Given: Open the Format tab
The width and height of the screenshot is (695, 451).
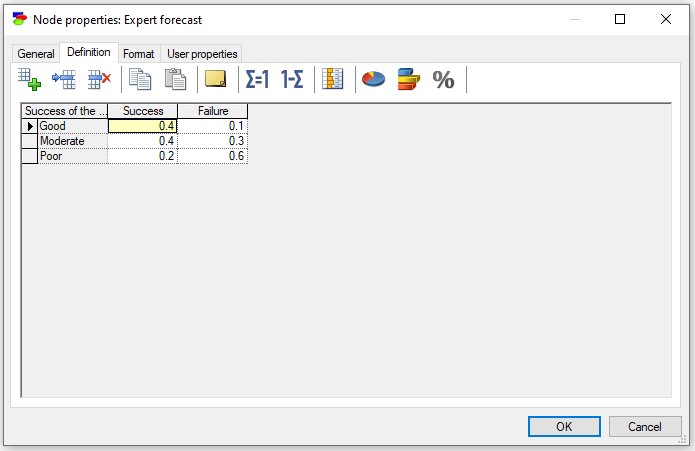Looking at the screenshot, I should (139, 54).
